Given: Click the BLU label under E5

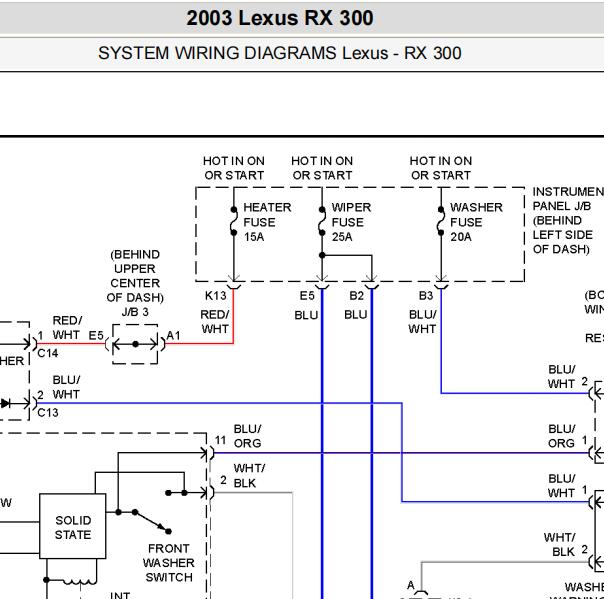Looking at the screenshot, I should (x=306, y=315).
